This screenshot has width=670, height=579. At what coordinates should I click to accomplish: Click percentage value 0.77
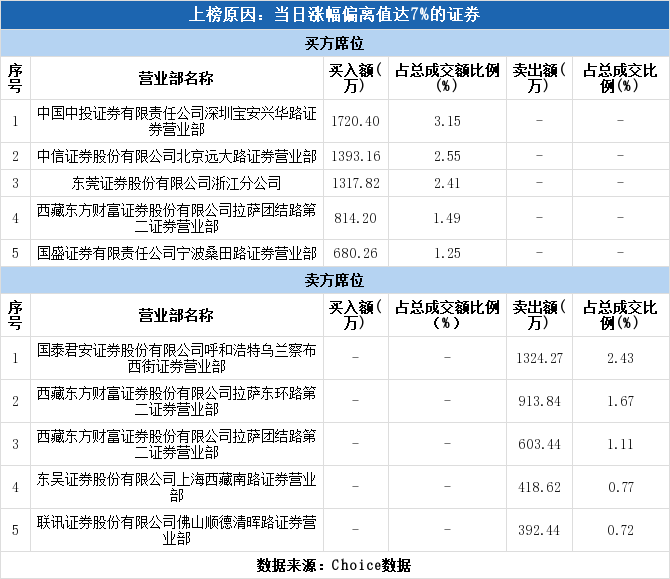pyautogui.click(x=620, y=487)
